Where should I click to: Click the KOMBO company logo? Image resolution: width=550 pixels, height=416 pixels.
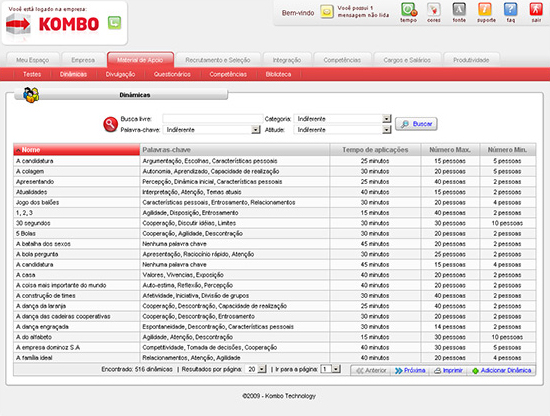69,24
